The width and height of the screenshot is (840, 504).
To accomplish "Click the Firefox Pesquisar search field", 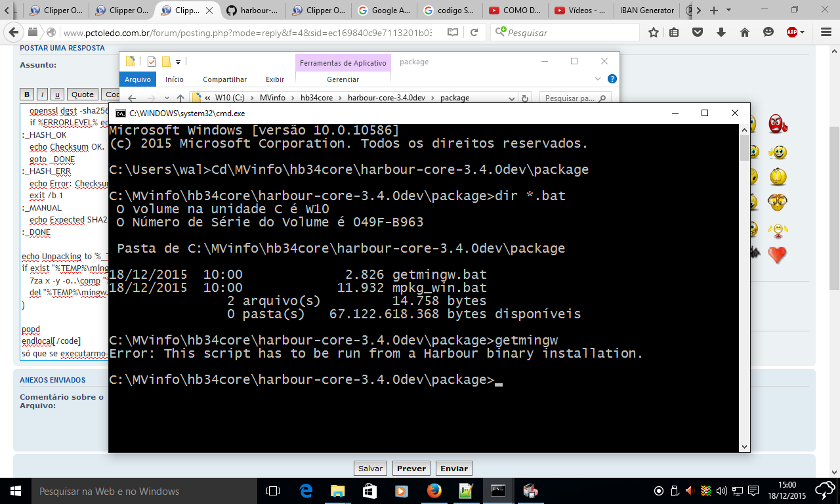I will click(565, 32).
